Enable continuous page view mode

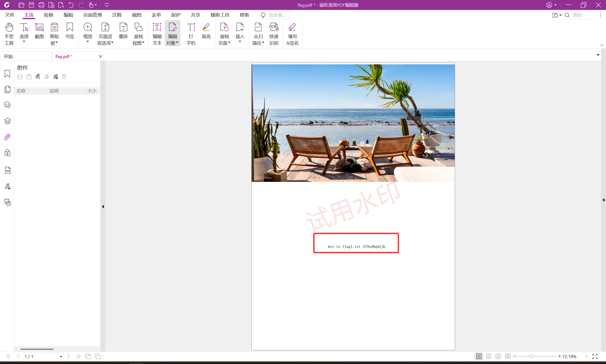click(488, 356)
